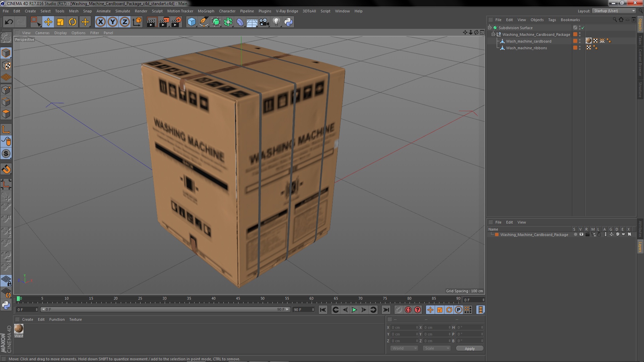Select the Wash material thumbnail
This screenshot has height=362, width=644.
coord(19,329)
